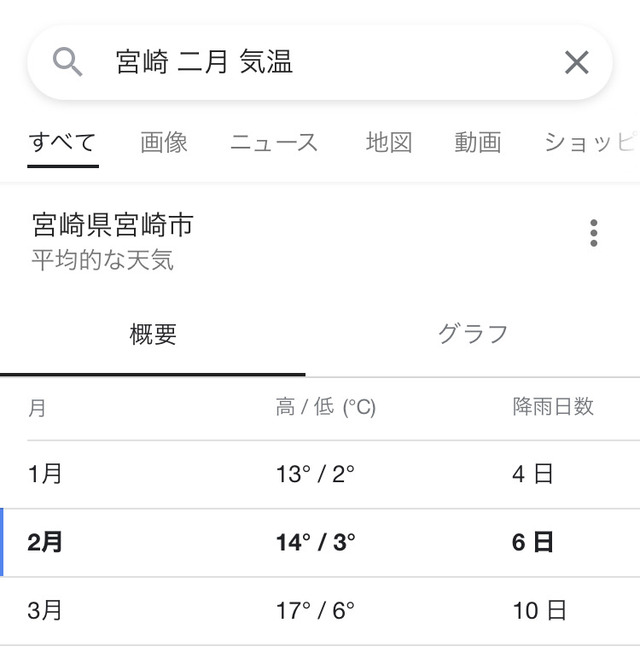Show the 概要 weather overview tab
This screenshot has width=640, height=658.
pyautogui.click(x=153, y=334)
